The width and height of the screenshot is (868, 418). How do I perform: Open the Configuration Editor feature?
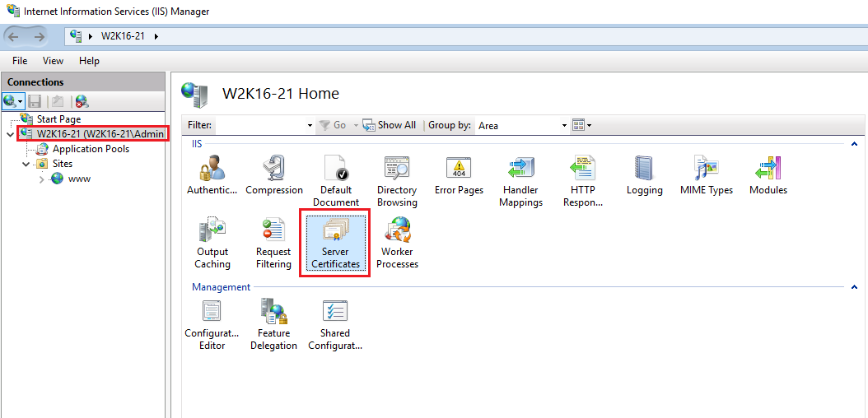pyautogui.click(x=212, y=324)
